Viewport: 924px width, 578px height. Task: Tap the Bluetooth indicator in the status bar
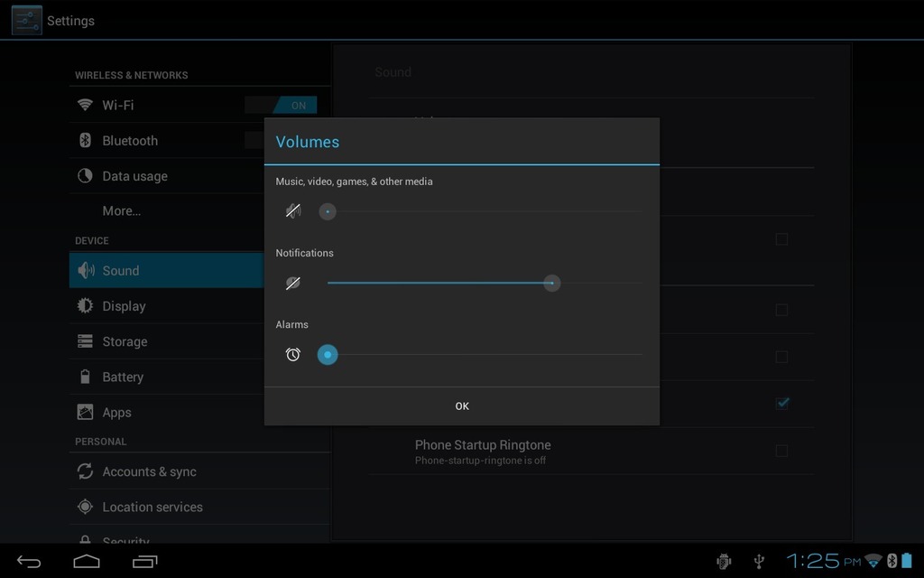click(x=892, y=560)
